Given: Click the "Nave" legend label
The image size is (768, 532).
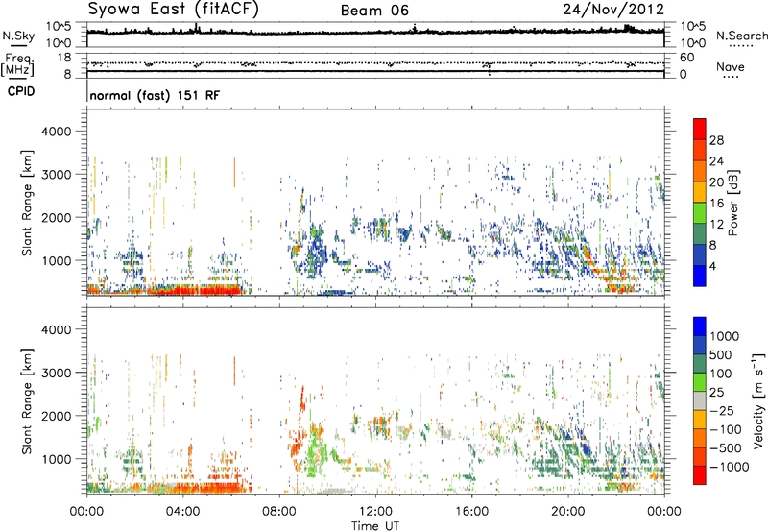Looking at the screenshot, I should tap(730, 66).
